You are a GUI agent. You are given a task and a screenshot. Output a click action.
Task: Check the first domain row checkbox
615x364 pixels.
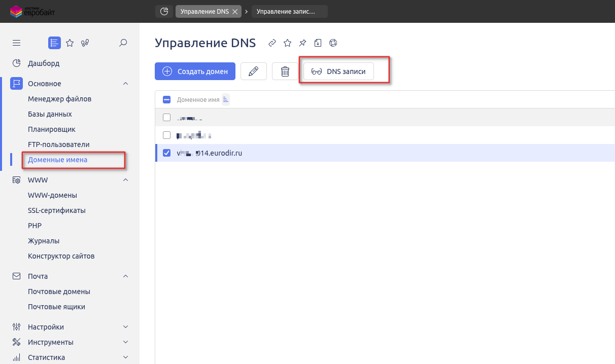pyautogui.click(x=166, y=117)
